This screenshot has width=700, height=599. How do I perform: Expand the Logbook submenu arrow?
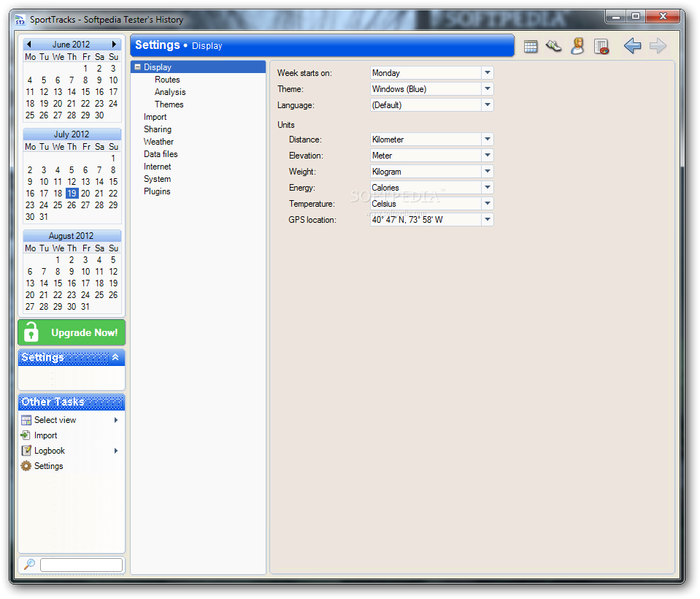click(x=116, y=451)
